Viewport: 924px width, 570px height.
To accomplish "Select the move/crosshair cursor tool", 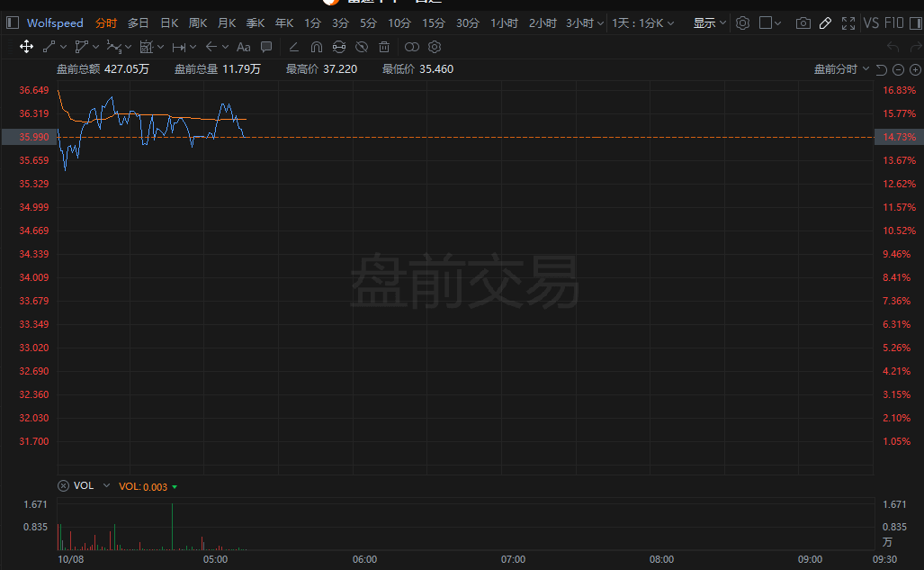I will [26, 47].
